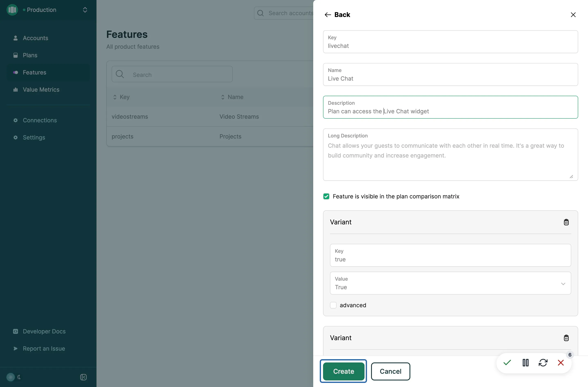
Task: Click the back arrow icon
Action: [x=328, y=15]
